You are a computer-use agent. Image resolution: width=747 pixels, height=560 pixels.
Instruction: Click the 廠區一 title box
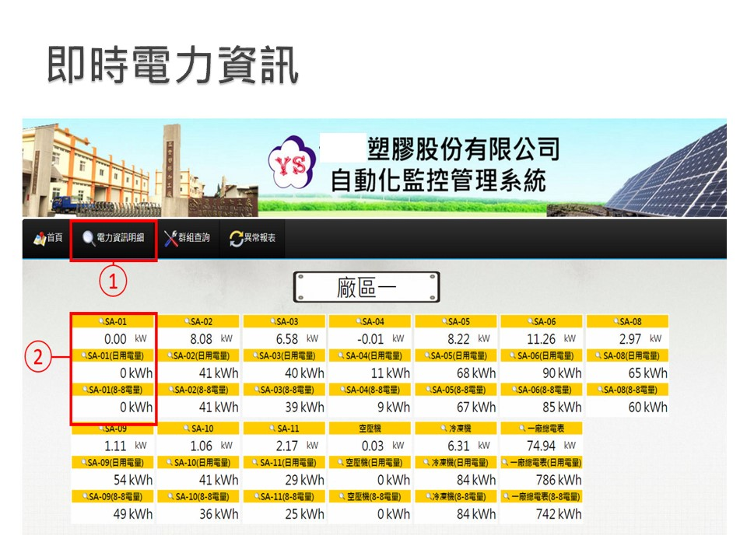click(366, 288)
